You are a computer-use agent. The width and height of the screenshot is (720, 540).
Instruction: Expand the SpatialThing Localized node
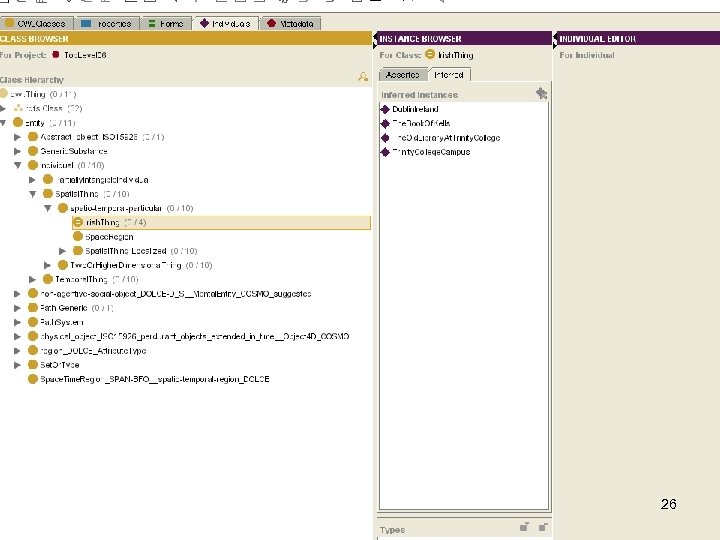pyautogui.click(x=62, y=251)
